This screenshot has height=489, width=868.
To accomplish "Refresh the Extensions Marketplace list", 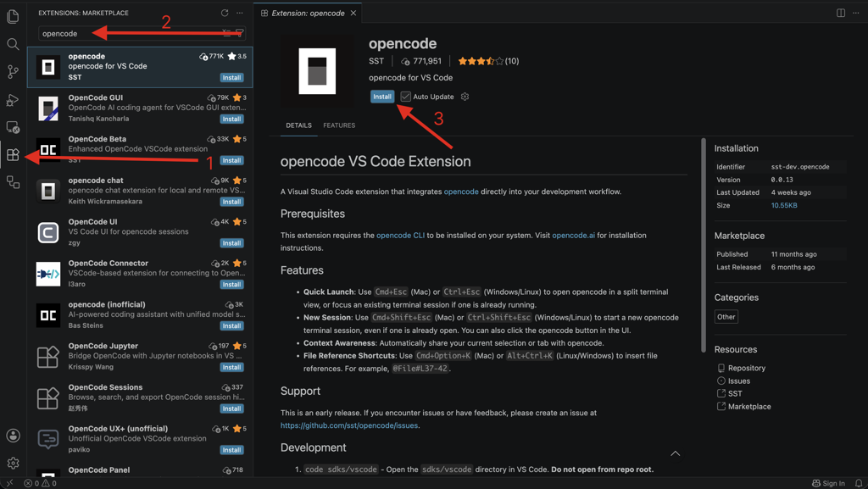I will 224,13.
